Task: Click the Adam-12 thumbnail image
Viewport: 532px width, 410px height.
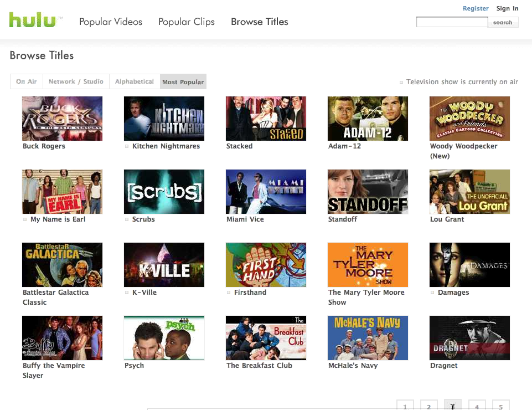Action: 368,119
